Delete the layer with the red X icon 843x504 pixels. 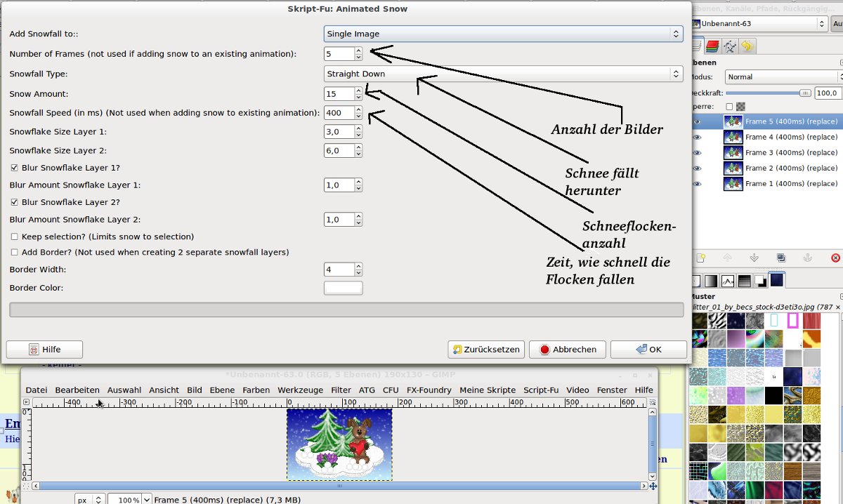835,258
